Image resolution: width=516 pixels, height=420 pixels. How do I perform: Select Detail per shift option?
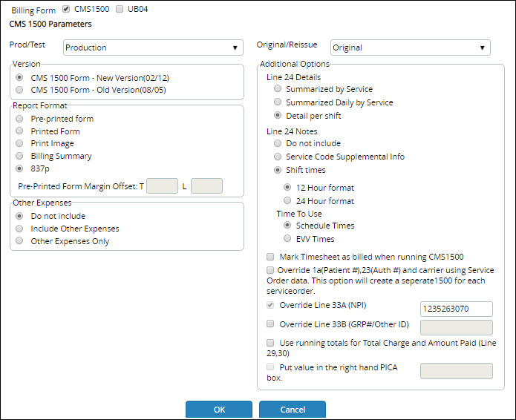[278, 115]
